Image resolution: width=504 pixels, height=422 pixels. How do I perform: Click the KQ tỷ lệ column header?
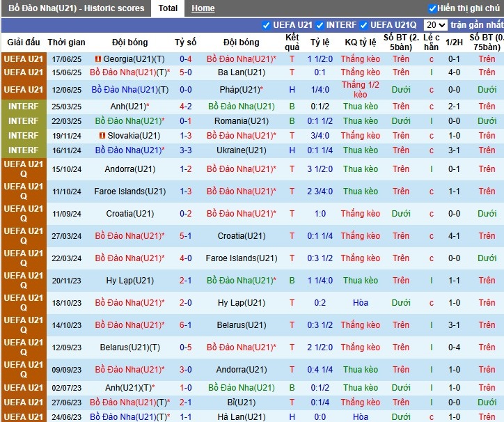click(x=361, y=42)
